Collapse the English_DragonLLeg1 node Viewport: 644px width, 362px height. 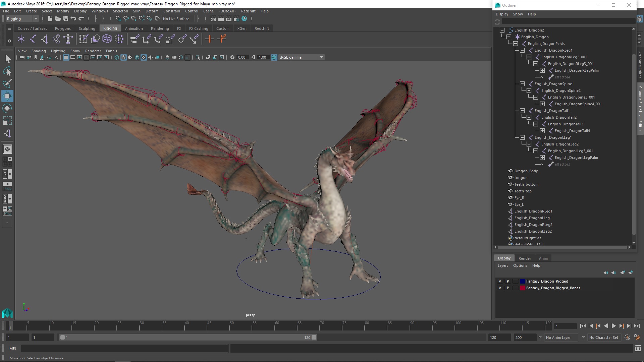[x=522, y=137]
